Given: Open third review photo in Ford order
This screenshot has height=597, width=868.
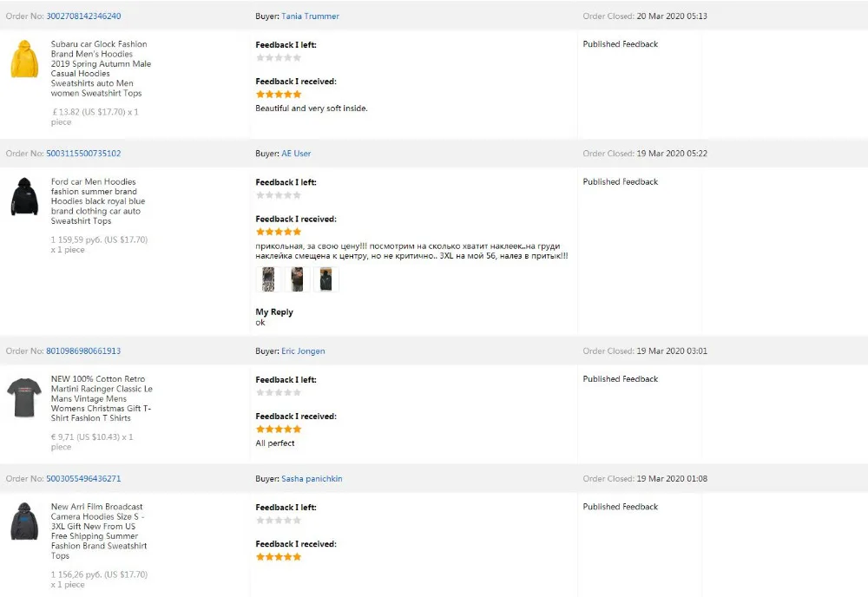Looking at the screenshot, I should (x=325, y=279).
